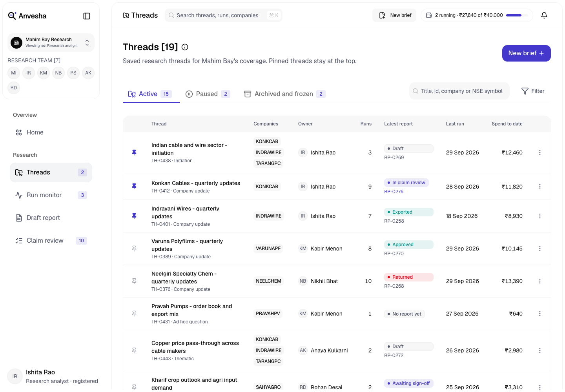Pin the Varuna Polyfilms thread
Viewport: 565px width, 392px height.
(x=134, y=249)
